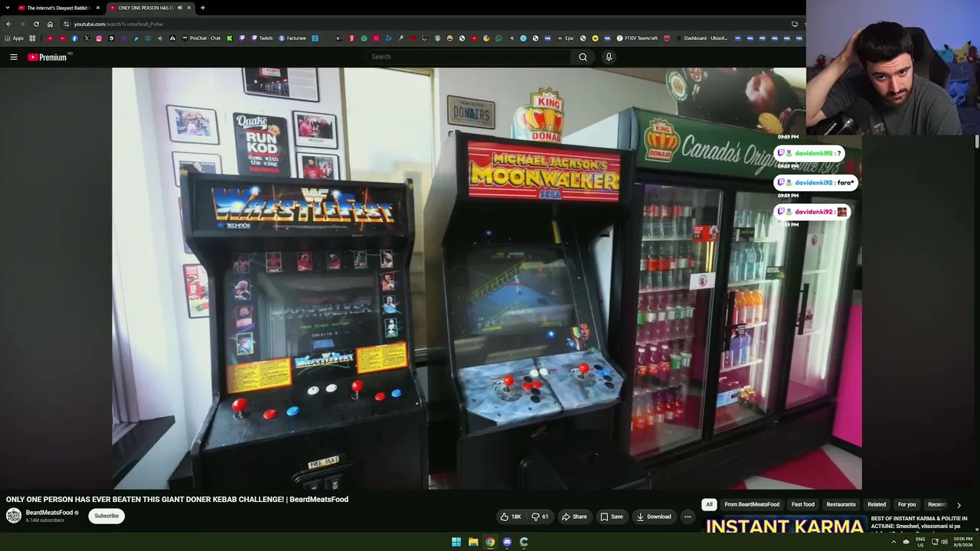Open the ENG US language switcher
980x551 pixels.
[x=920, y=542]
